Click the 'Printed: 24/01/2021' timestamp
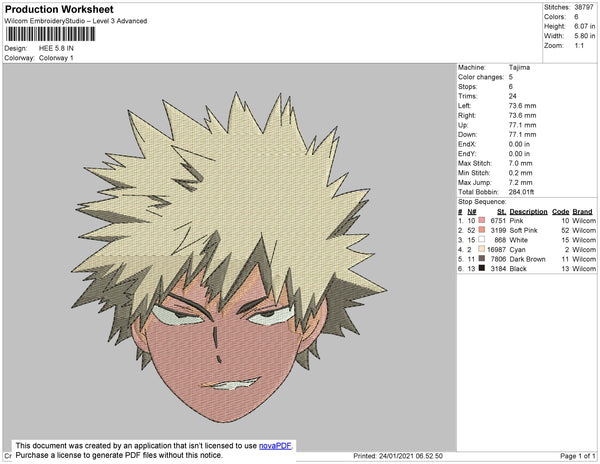Viewport: 600px width, 464px height. point(398,456)
